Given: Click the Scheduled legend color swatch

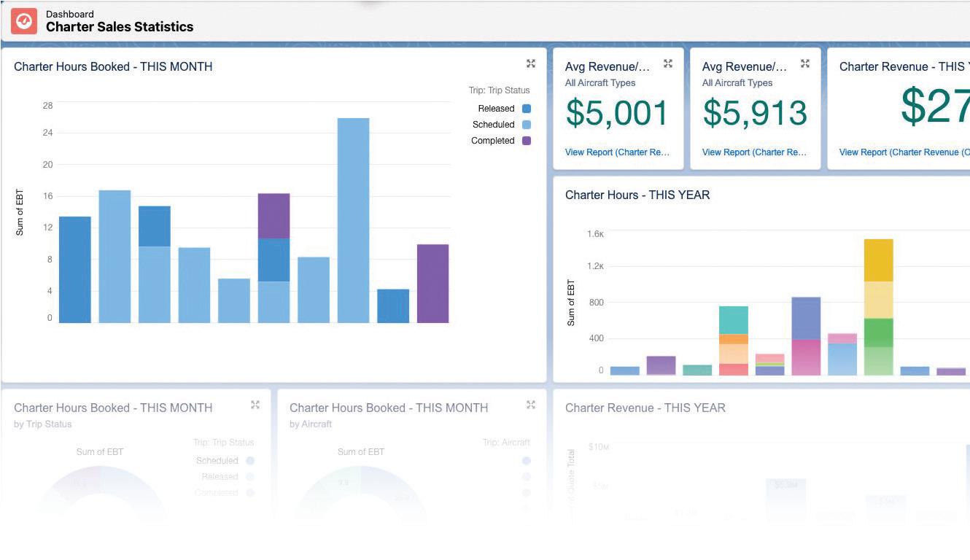Looking at the screenshot, I should click(527, 125).
